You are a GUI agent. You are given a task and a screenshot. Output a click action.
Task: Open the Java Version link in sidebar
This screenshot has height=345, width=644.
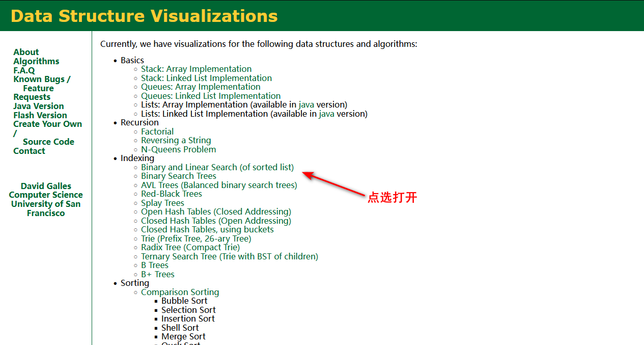[39, 106]
